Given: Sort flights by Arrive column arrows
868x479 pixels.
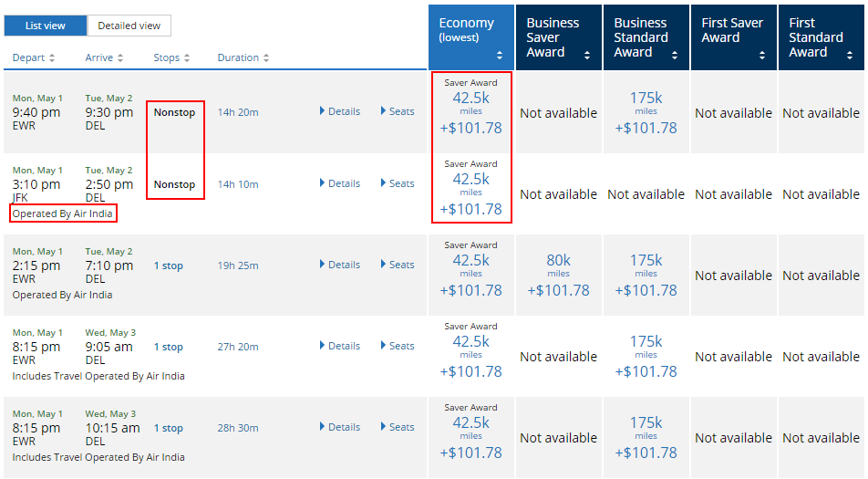Looking at the screenshot, I should 120,57.
